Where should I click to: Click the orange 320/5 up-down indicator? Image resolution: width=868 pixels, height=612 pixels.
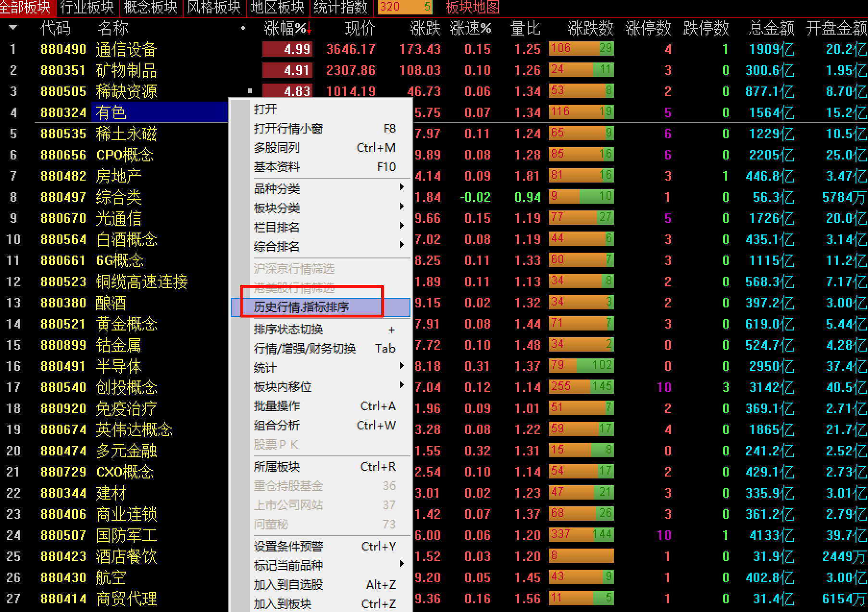405,7
